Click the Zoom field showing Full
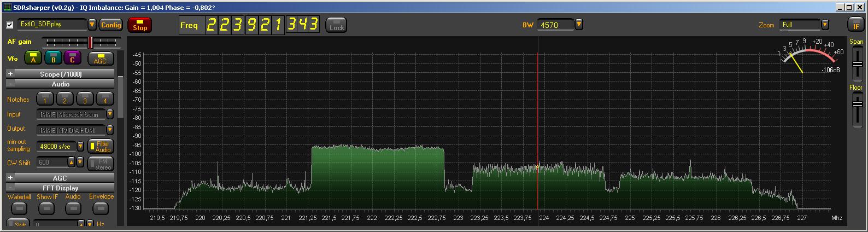The height and width of the screenshot is (232, 868). tap(800, 25)
